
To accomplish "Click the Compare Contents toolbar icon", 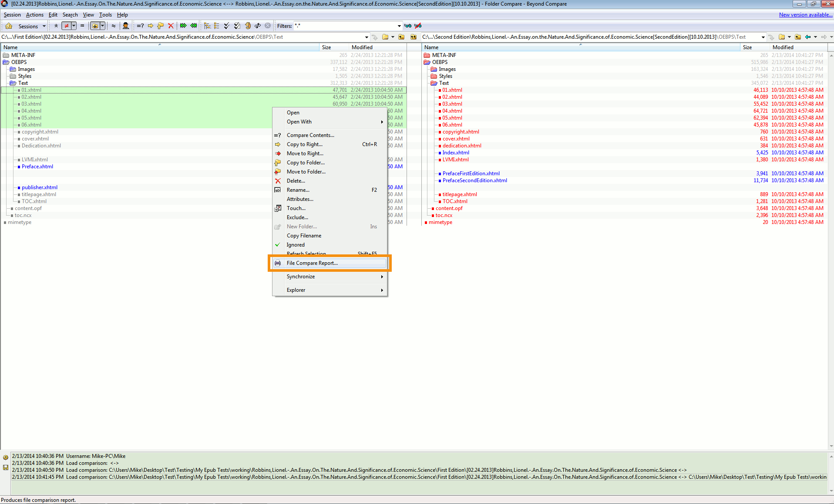I will (x=140, y=26).
